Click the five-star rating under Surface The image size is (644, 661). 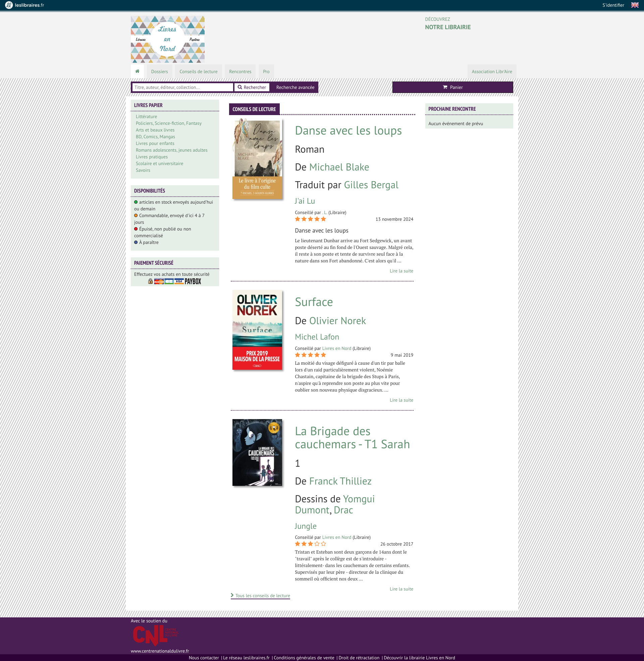tap(310, 355)
